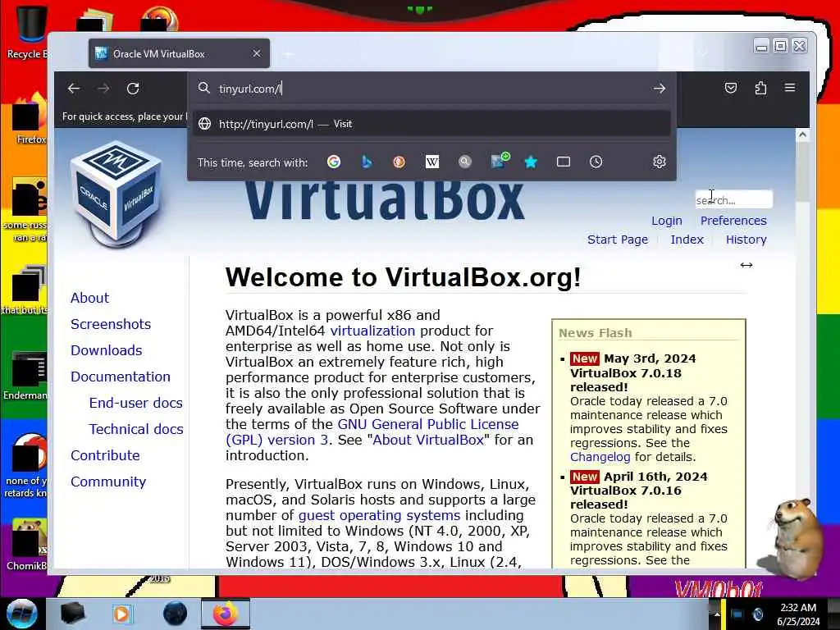Open End-user docs in the sidebar
Image resolution: width=840 pixels, height=630 pixels.
click(136, 403)
